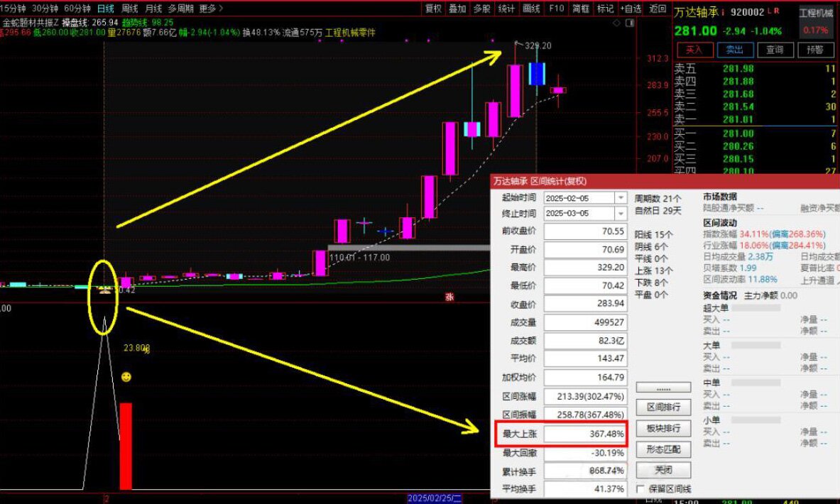The image size is (840, 504).
Task: Tick the 保留区间线 checkbox
Action: point(640,489)
